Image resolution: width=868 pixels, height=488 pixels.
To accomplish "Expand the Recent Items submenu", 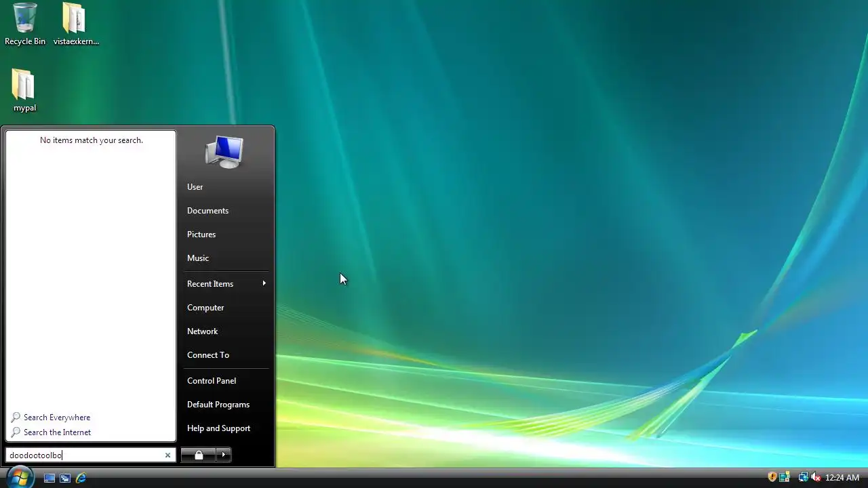I will tap(226, 283).
